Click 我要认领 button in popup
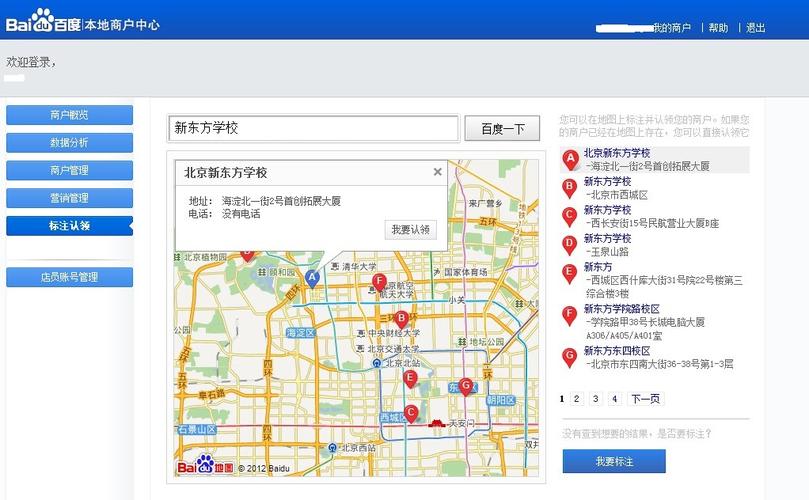Viewport: 809px width, 500px height. [410, 230]
